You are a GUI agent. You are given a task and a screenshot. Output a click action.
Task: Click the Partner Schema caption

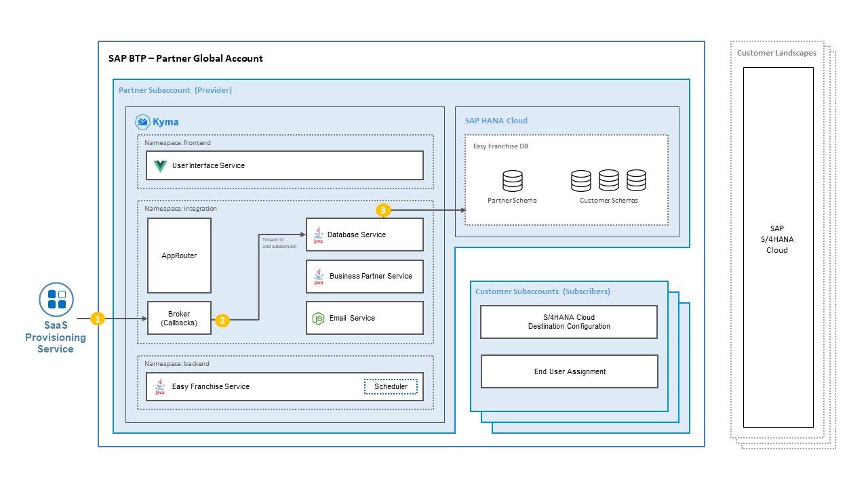click(x=512, y=201)
